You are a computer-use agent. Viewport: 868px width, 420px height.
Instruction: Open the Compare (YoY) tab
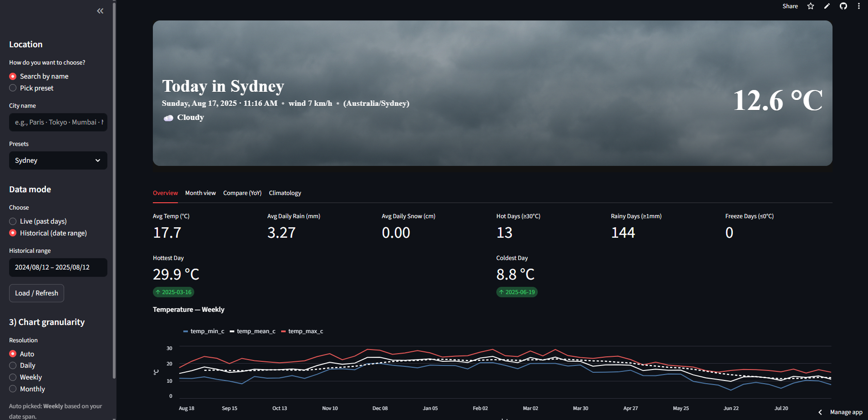point(242,193)
